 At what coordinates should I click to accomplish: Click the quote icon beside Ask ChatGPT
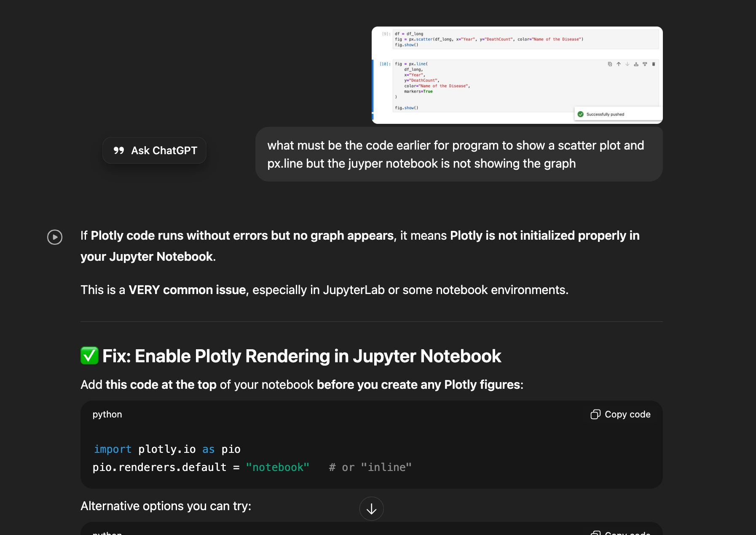pyautogui.click(x=119, y=150)
